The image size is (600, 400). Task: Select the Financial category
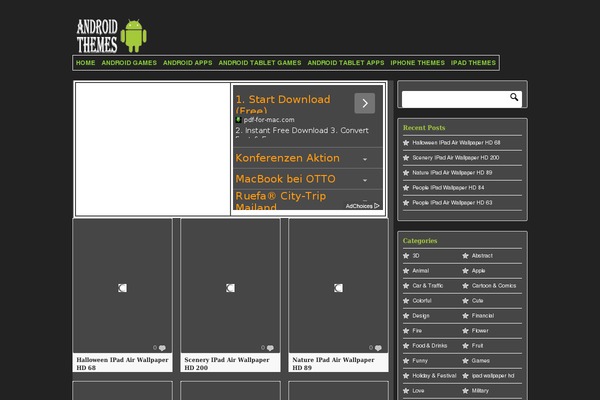[x=483, y=315]
